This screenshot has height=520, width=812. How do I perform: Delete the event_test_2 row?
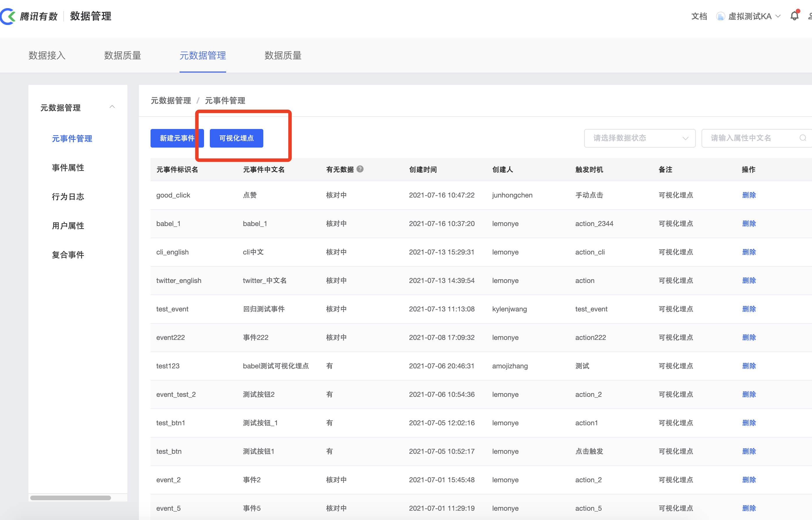tap(749, 395)
